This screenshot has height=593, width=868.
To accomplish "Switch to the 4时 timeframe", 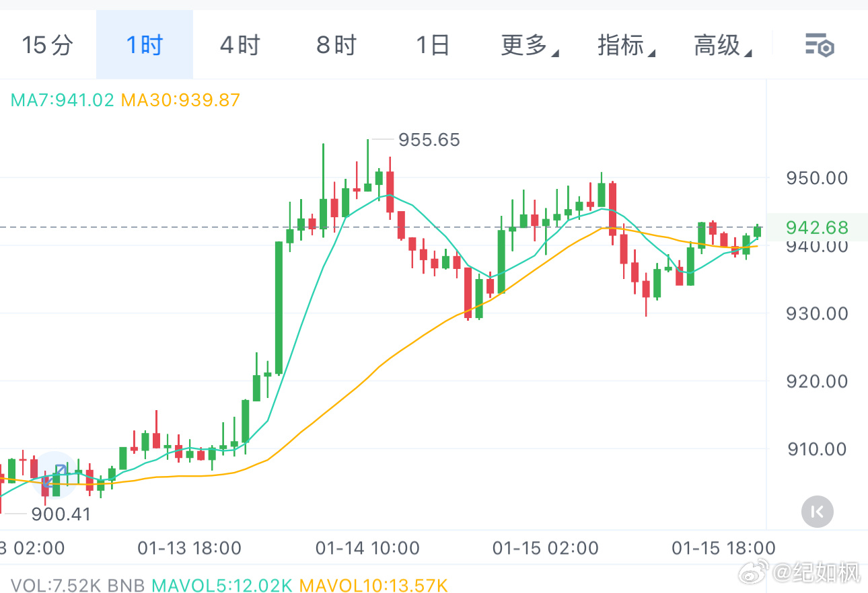I will click(240, 44).
